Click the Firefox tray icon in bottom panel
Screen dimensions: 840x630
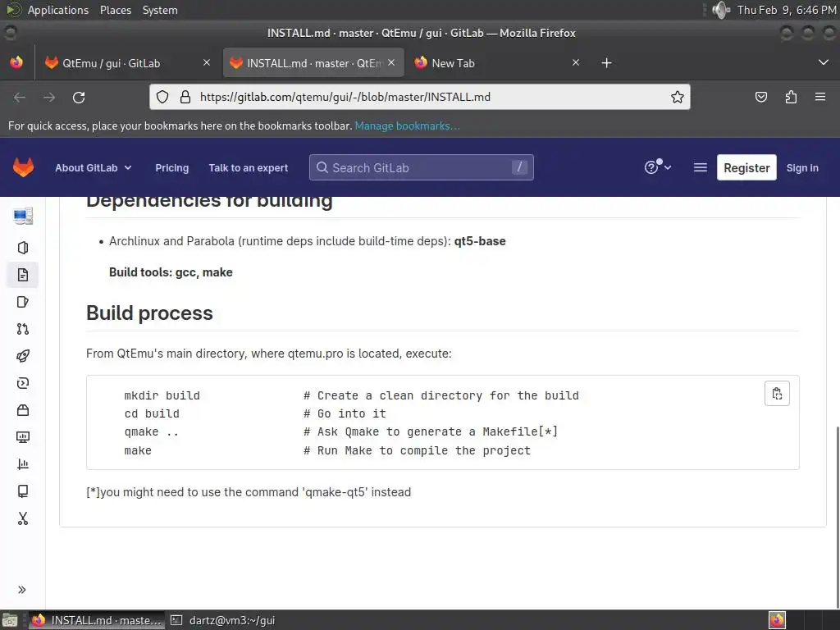point(777,620)
